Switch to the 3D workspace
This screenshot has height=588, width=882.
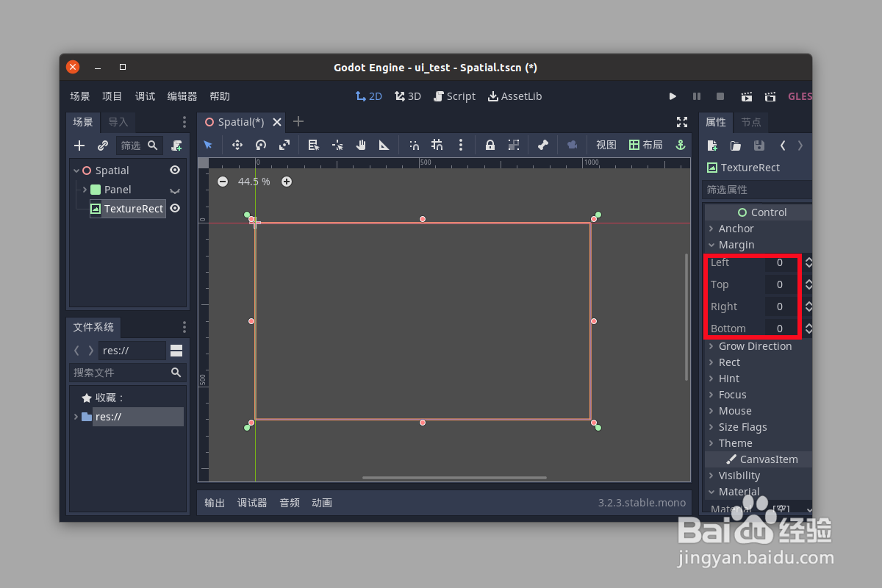(x=408, y=96)
